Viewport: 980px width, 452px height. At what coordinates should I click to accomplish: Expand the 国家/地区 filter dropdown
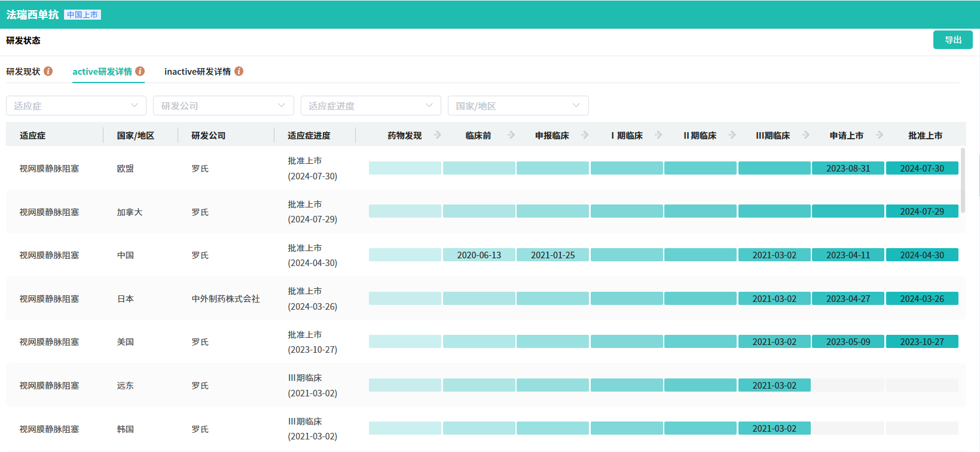518,106
